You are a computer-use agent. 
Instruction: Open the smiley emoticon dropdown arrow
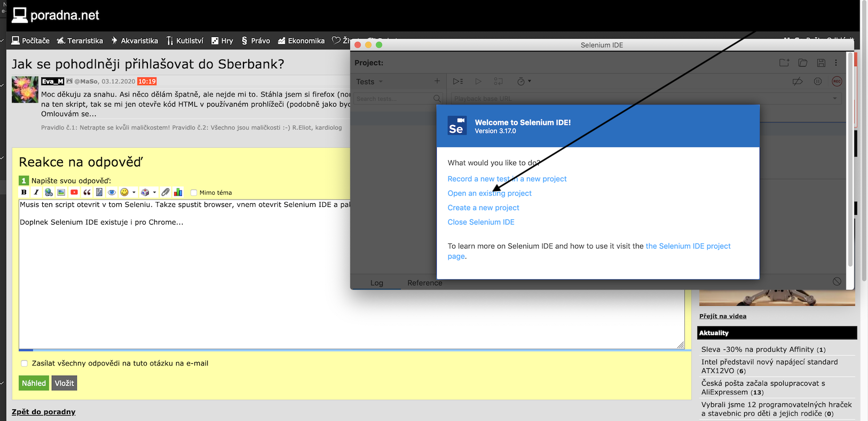[134, 193]
